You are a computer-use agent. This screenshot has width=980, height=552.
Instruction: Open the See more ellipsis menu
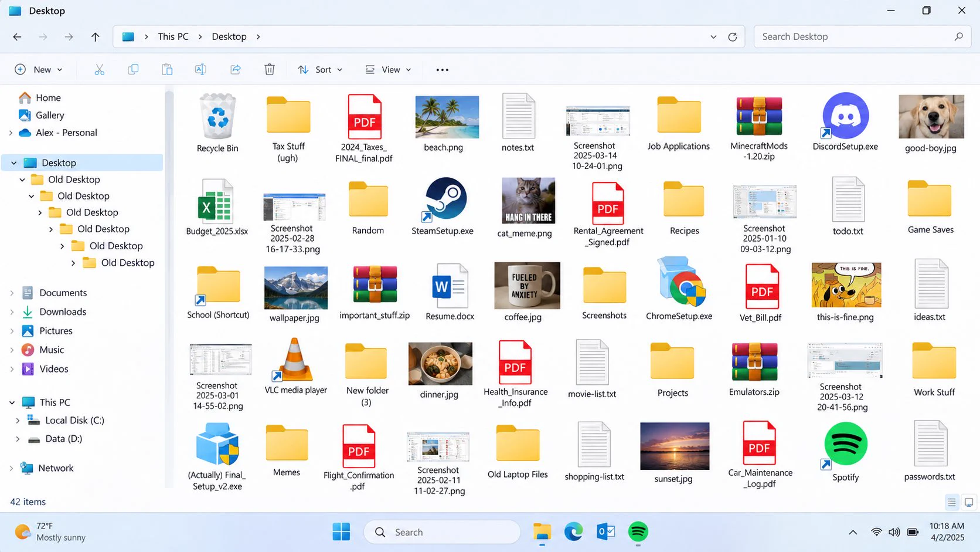point(443,70)
